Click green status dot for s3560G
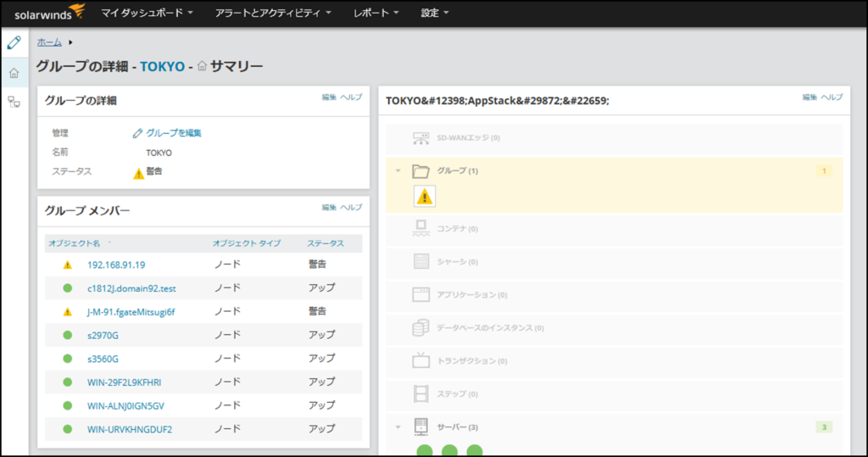Image resolution: width=868 pixels, height=457 pixels. [x=68, y=359]
